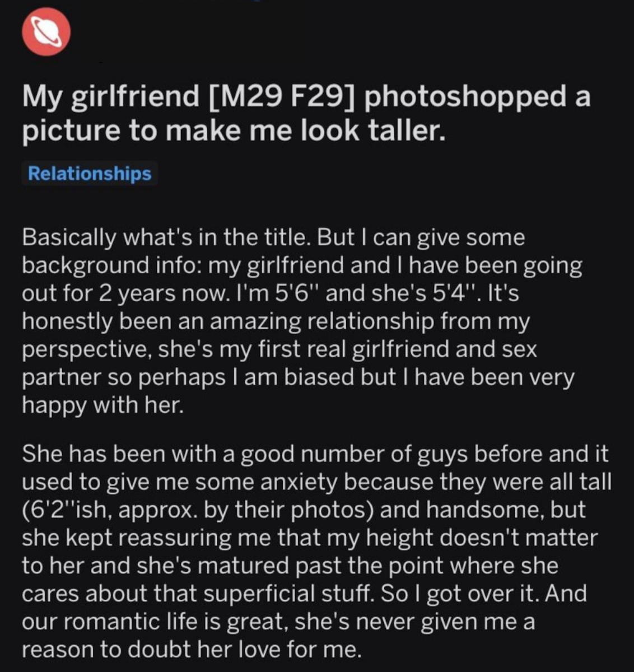Click the line 'our romantic life is great'

coord(278,622)
